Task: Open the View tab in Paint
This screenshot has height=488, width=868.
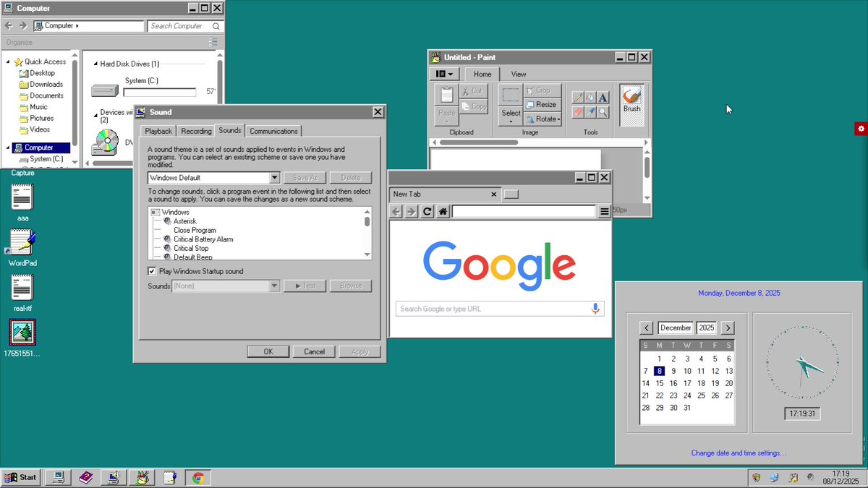Action: [519, 74]
